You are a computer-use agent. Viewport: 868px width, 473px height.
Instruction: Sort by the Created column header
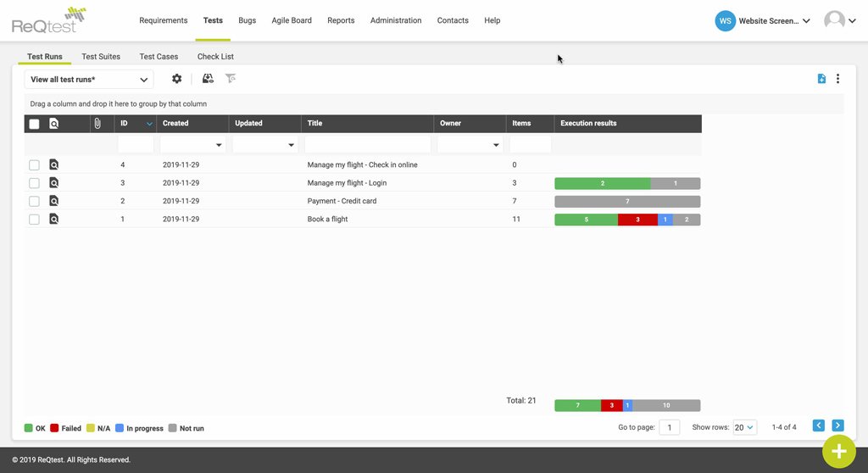point(175,124)
